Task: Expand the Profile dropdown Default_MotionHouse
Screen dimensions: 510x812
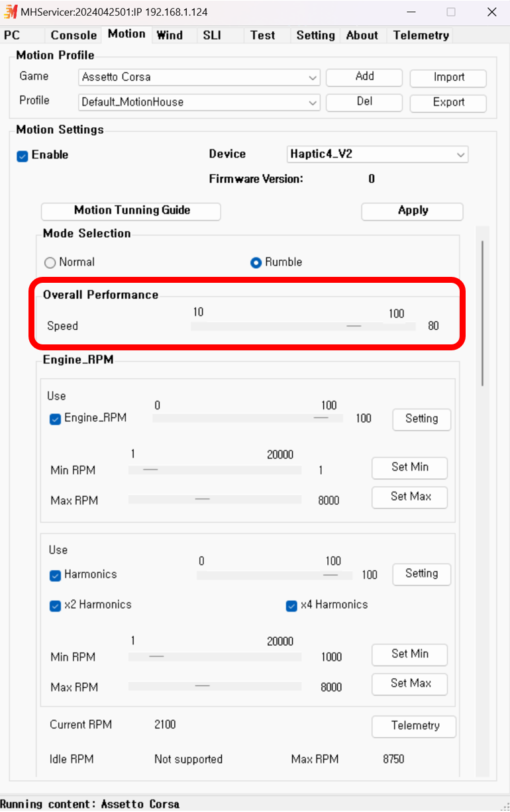Action: 199,103
